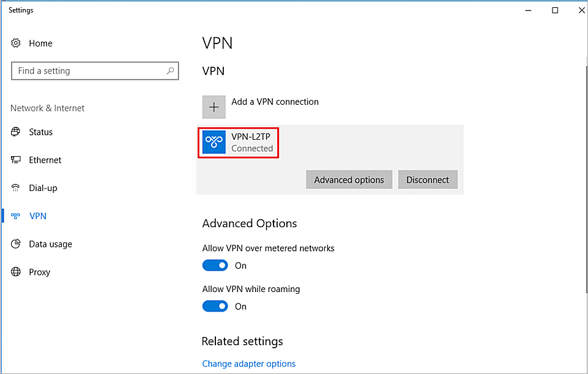The image size is (588, 374).
Task: Click the VPN icon in sidebar
Action: tap(16, 216)
